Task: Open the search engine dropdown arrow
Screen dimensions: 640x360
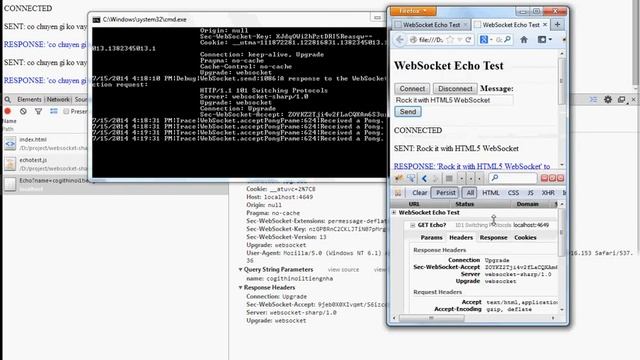Action: tap(491, 40)
